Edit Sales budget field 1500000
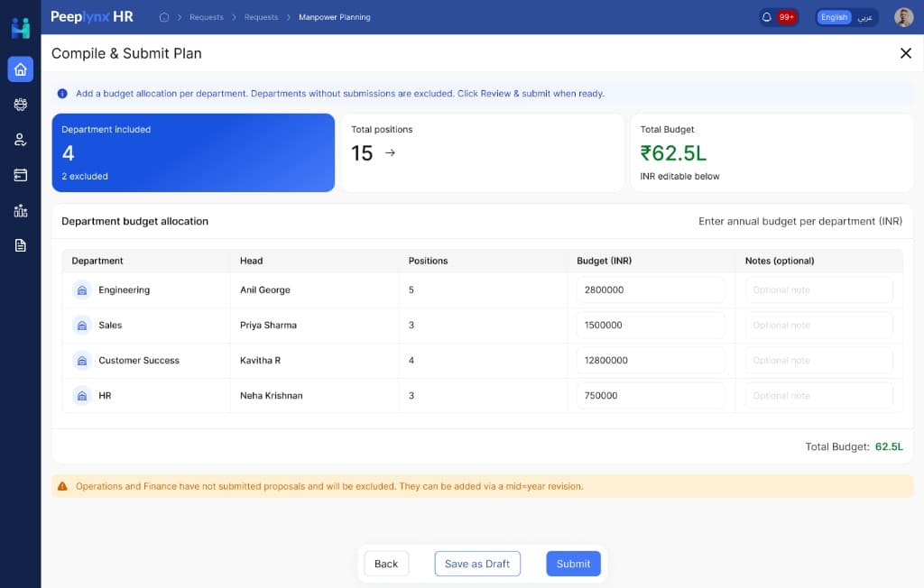 point(651,326)
